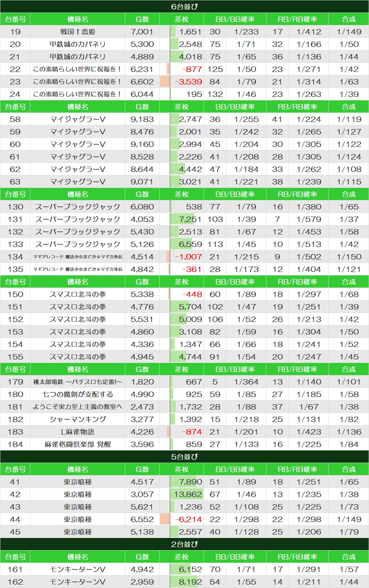The width and height of the screenshot is (369, 588).
Task: Click the negative 差枚 value '-877'
Action: coord(192,69)
